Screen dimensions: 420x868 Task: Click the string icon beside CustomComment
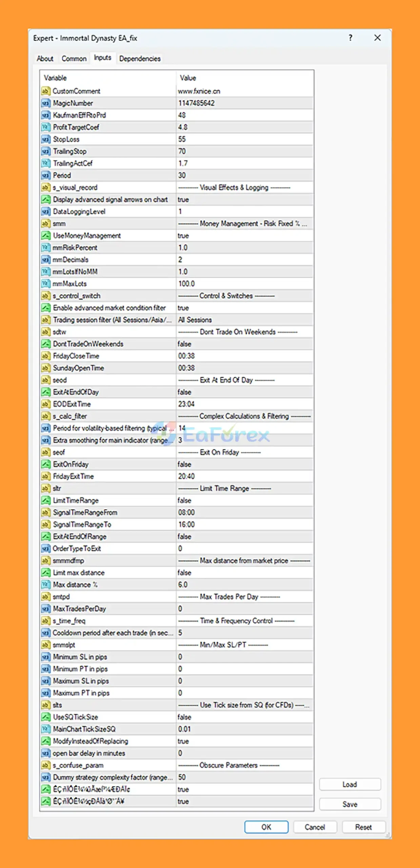46,91
